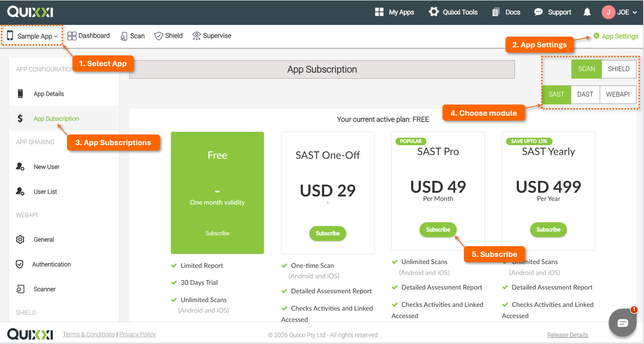Click the Authentication shield icon
The height and width of the screenshot is (344, 644).
click(x=20, y=264)
